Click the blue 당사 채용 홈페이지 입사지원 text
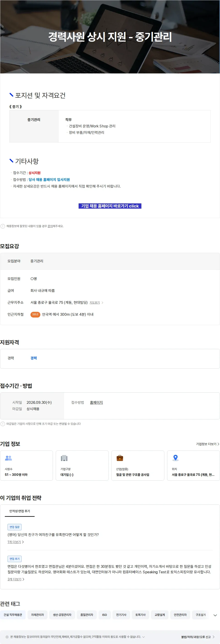220x644 pixels. point(49,179)
